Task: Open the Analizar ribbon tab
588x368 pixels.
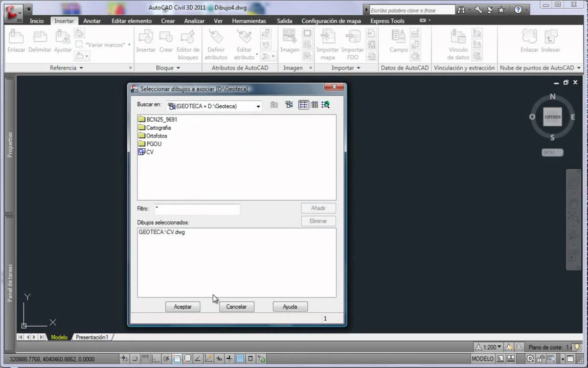Action: [x=194, y=21]
